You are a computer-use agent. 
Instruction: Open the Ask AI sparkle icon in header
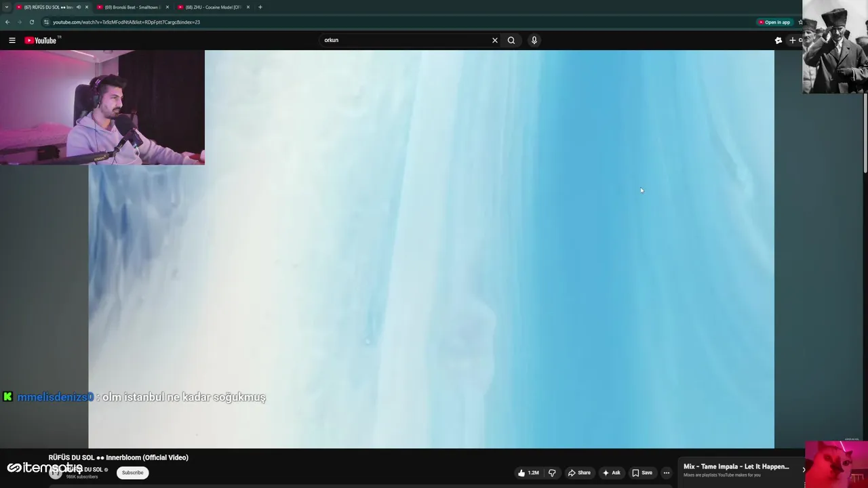[778, 40]
